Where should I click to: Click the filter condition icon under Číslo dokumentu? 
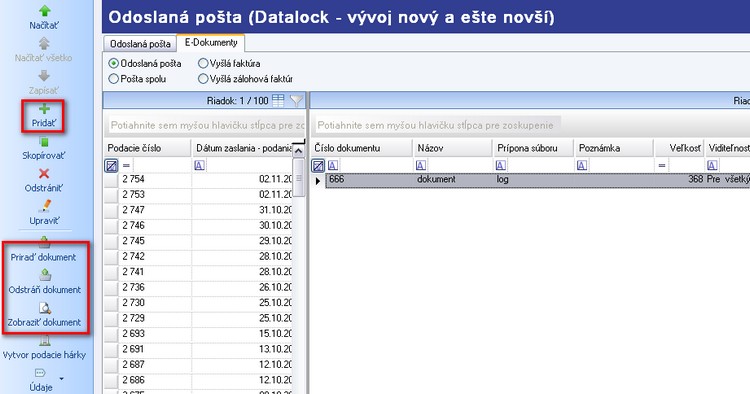pos(333,165)
